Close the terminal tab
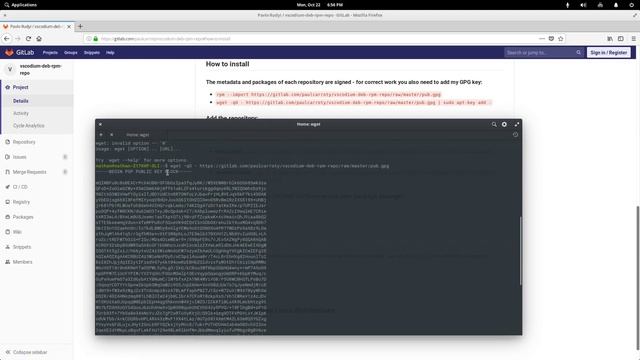640x360 pixels. coord(111,135)
